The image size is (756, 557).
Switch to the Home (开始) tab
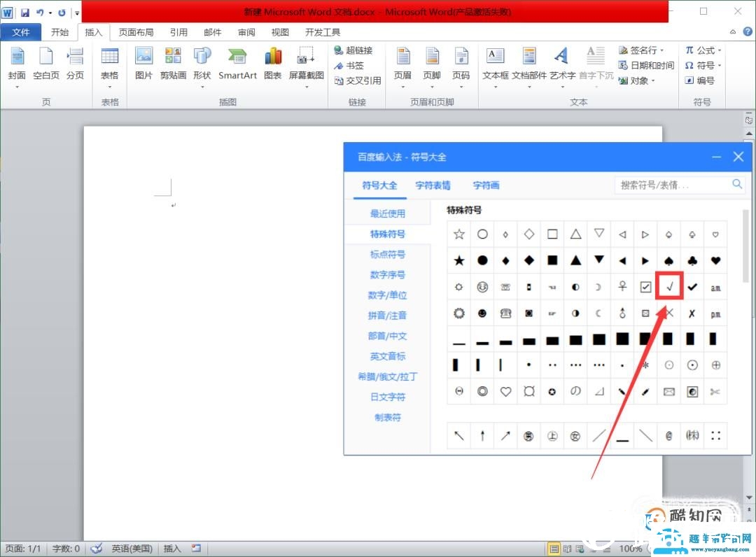[x=59, y=31]
